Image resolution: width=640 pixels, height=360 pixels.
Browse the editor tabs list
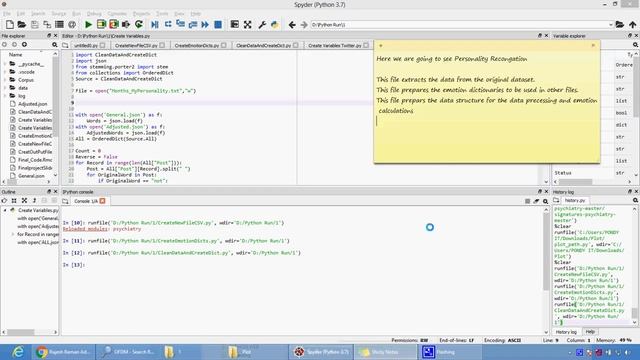65,45
